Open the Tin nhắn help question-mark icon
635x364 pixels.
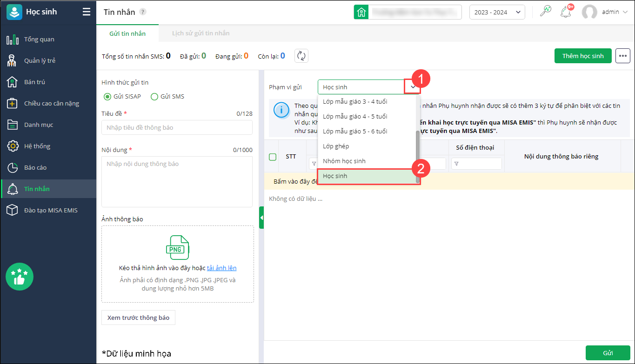click(143, 12)
